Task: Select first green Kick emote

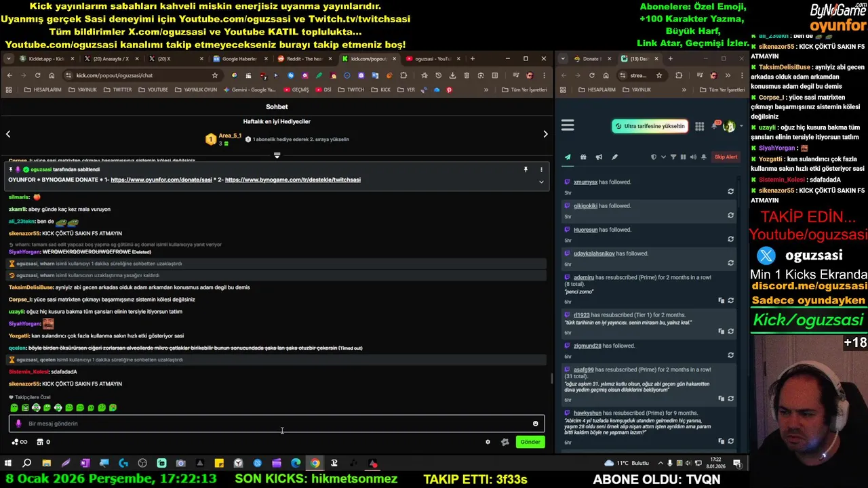Action: (x=14, y=408)
